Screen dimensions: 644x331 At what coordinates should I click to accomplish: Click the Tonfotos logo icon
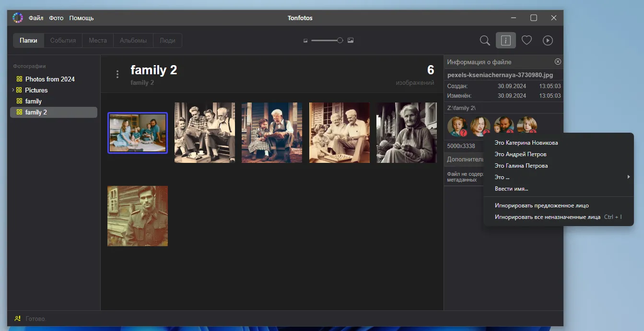click(x=18, y=18)
